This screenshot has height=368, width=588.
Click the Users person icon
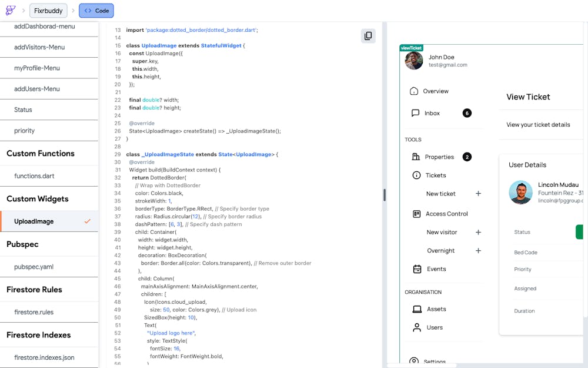click(417, 327)
